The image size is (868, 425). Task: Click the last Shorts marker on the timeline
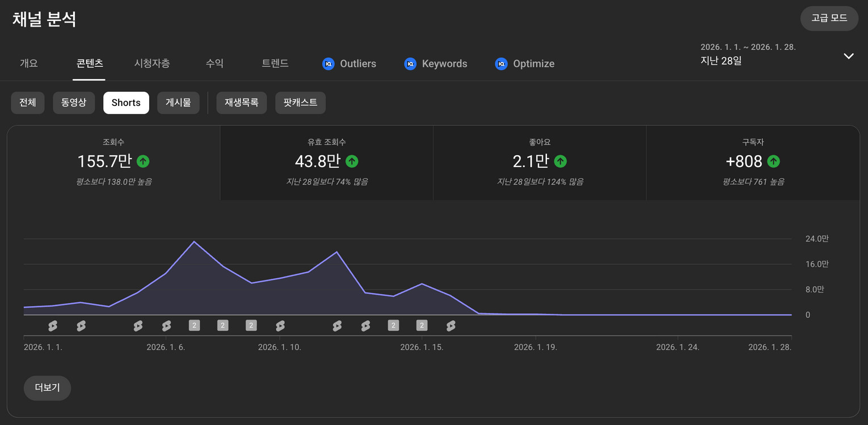click(x=450, y=325)
